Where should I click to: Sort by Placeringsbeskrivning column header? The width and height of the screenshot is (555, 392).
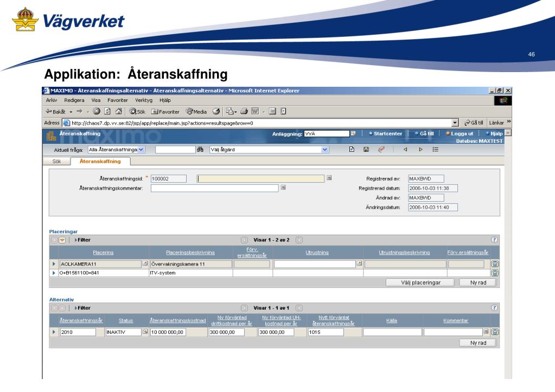190,252
